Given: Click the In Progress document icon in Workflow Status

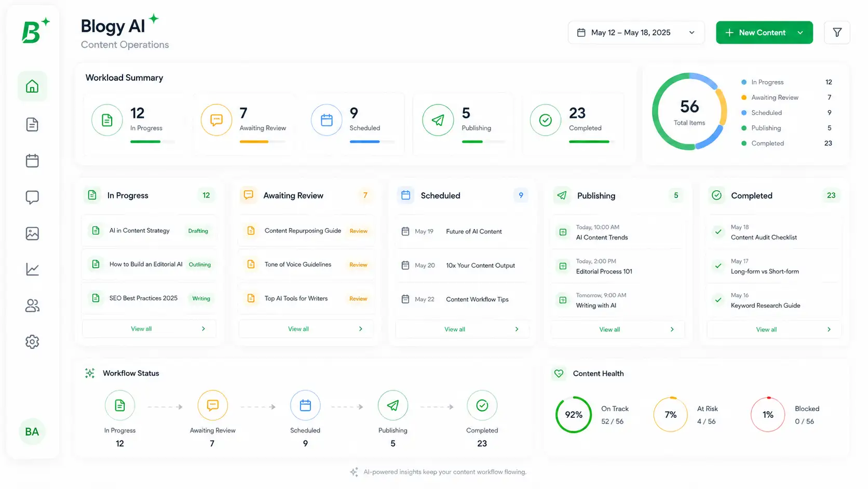Looking at the screenshot, I should pos(120,405).
